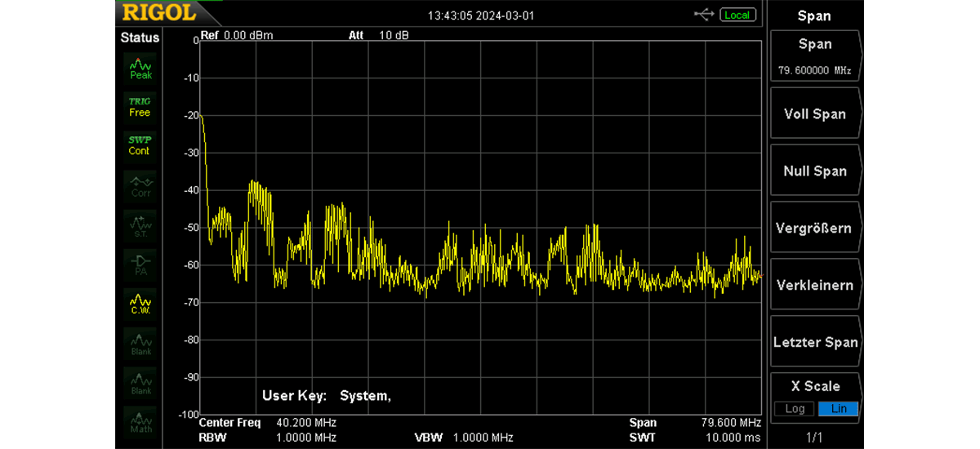Click the date and time display
This screenshot has width=980, height=449.
tap(482, 16)
